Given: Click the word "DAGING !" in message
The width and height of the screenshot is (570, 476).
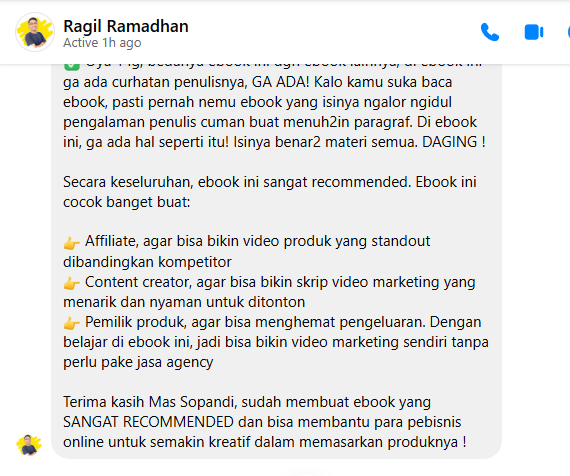Looking at the screenshot, I should (454, 142).
